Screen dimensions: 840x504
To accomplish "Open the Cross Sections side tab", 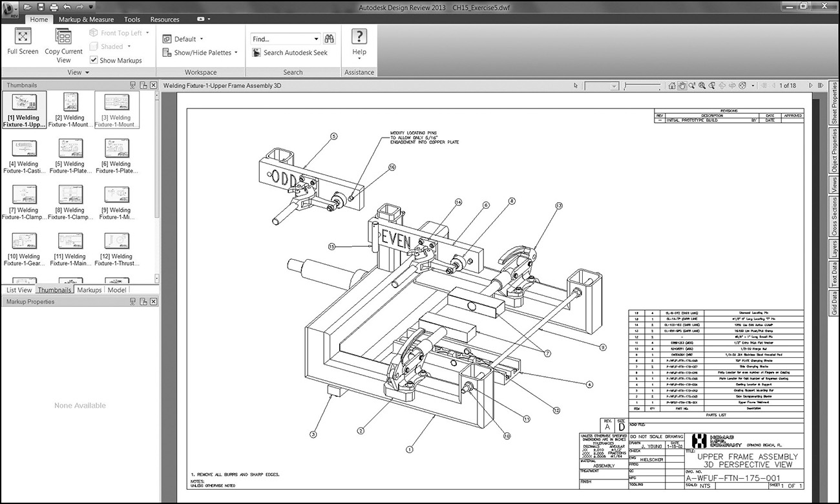I will pyautogui.click(x=834, y=215).
